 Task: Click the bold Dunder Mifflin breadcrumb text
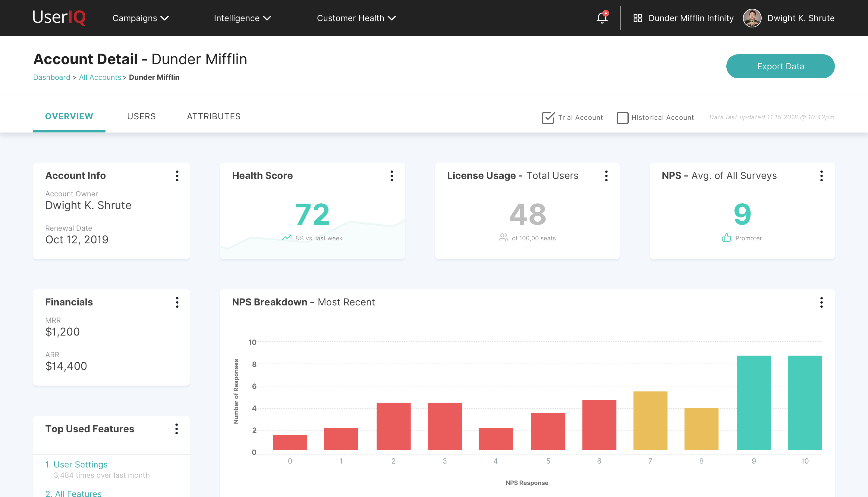tap(154, 77)
